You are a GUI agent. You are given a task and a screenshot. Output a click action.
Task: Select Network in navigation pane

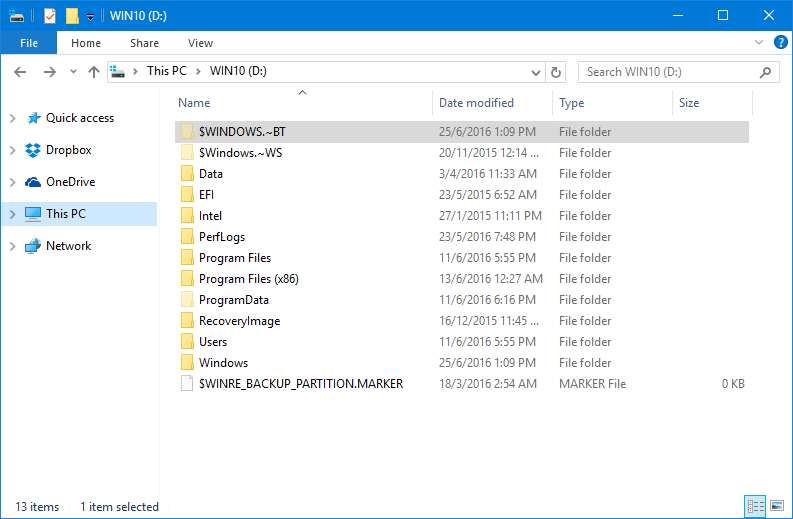click(x=68, y=245)
